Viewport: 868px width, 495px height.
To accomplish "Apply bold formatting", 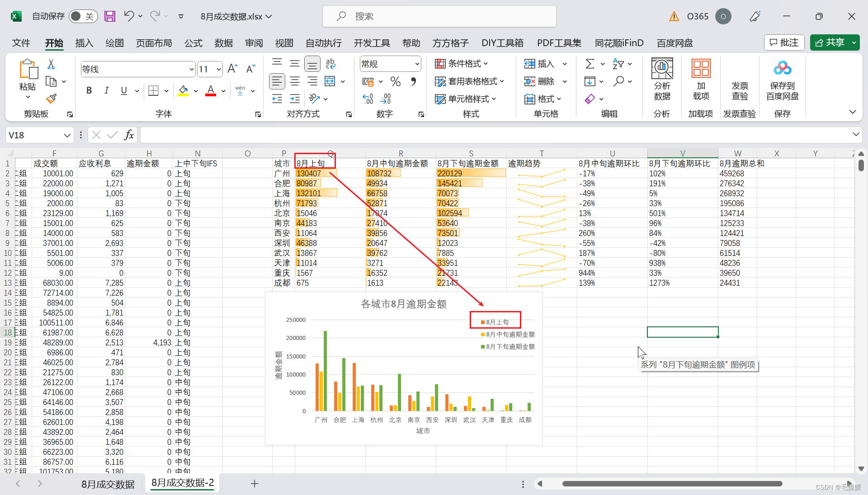I will [89, 90].
